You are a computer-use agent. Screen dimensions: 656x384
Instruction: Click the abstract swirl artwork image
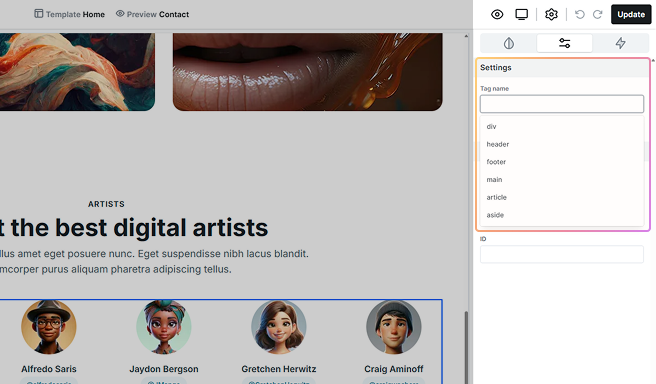tap(77, 72)
